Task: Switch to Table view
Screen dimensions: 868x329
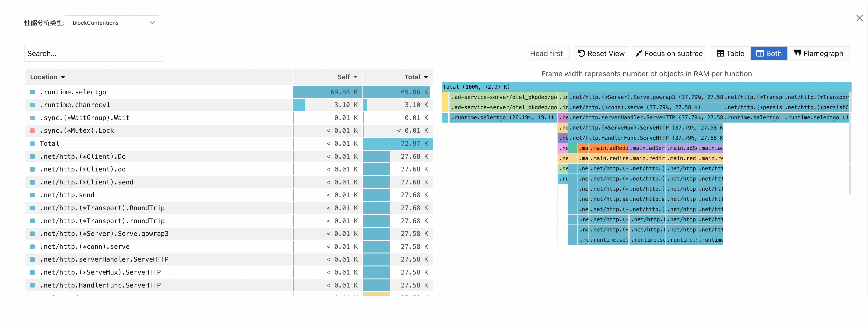Action: coord(730,54)
